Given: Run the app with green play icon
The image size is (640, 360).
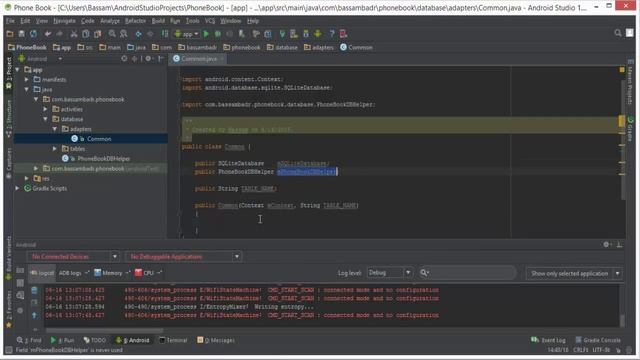Looking at the screenshot, I should coord(207,34).
